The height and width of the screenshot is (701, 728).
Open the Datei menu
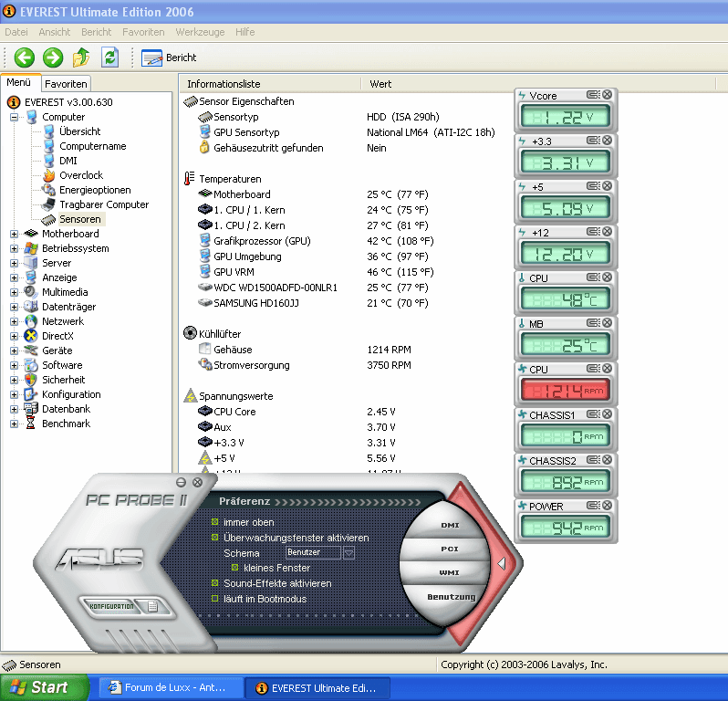tap(16, 32)
